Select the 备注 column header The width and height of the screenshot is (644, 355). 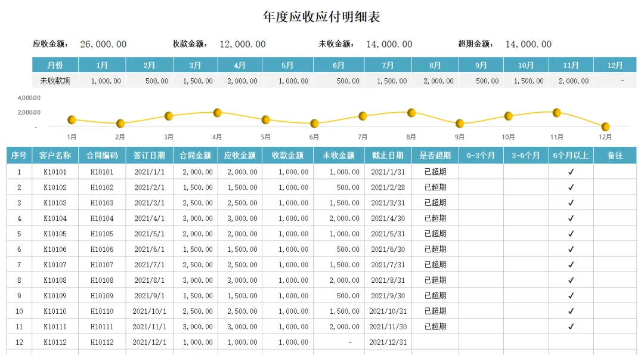615,155
